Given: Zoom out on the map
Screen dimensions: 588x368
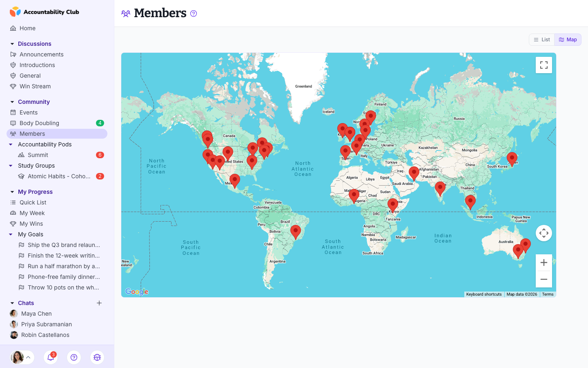Looking at the screenshot, I should 544,279.
